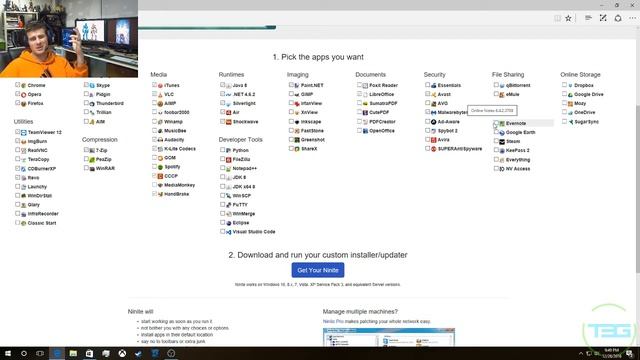640x360 pixels.
Task: Open Xbox app from taskbar
Action: [x=122, y=353]
